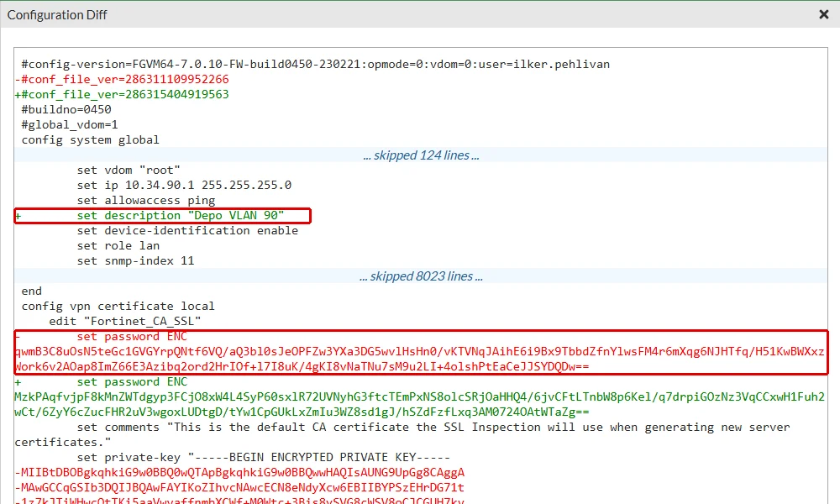The height and width of the screenshot is (504, 840).
Task: Click the 'set allowaccess ping' line
Action: pos(145,200)
